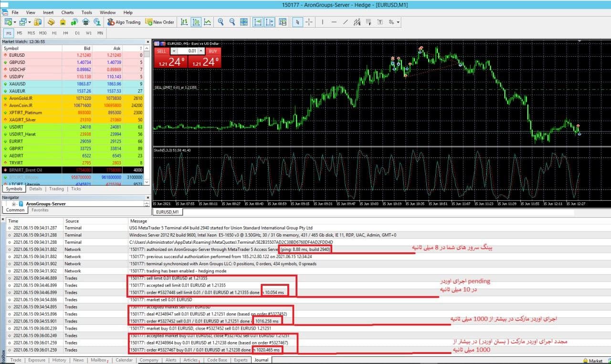Select the EURUSD,M1 chart tab
The image size is (611, 364).
167,212
